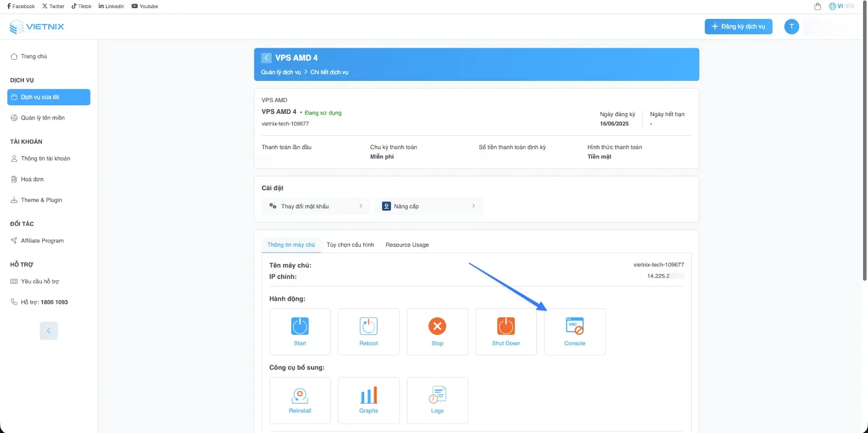The image size is (868, 433).
Task: Open the shopping bag cart icon
Action: point(818,7)
